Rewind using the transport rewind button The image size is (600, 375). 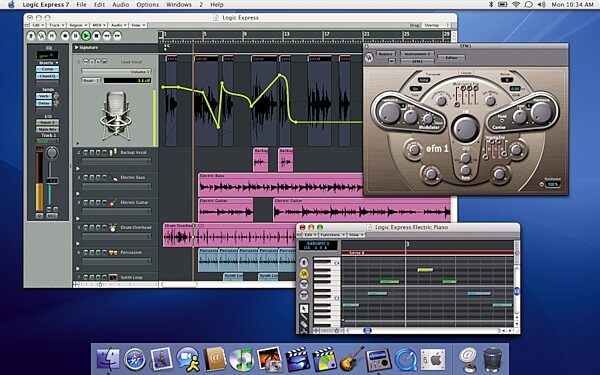pos(107,36)
